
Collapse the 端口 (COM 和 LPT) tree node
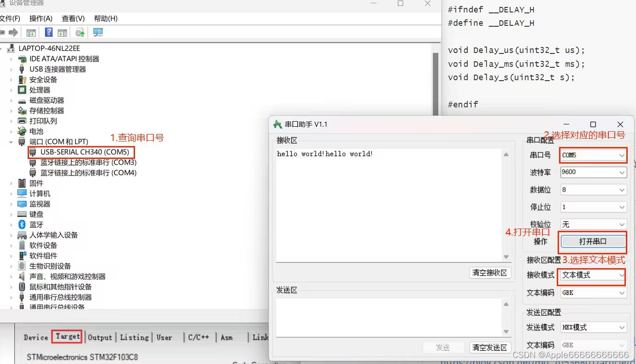pos(11,142)
